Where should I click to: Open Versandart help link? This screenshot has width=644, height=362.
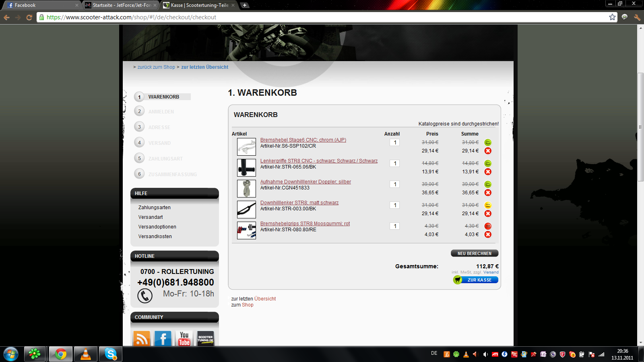[x=151, y=217]
